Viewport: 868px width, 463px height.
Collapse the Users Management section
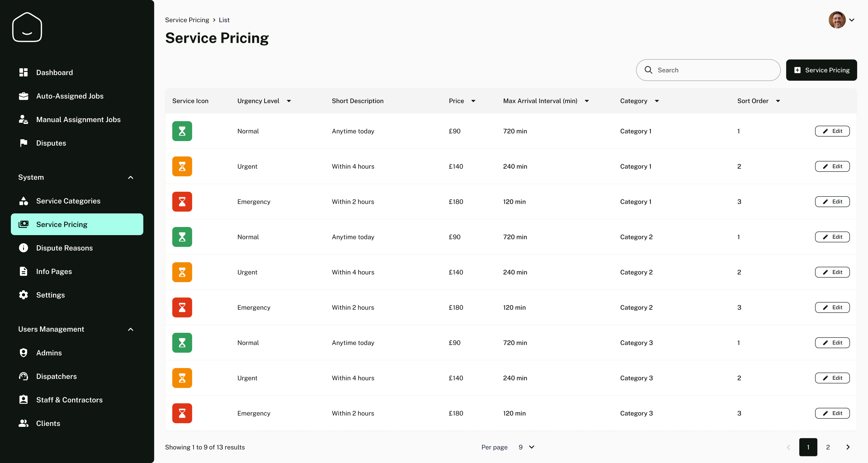coord(131,329)
